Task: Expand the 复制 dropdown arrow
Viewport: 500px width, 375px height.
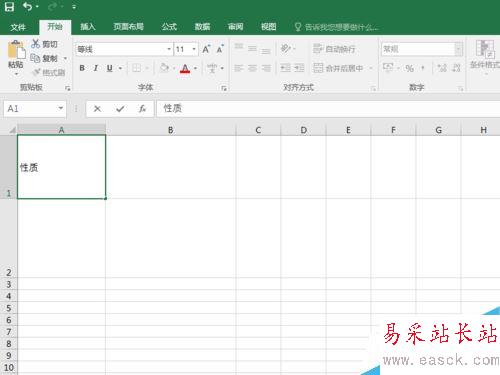Action: tap(65, 58)
